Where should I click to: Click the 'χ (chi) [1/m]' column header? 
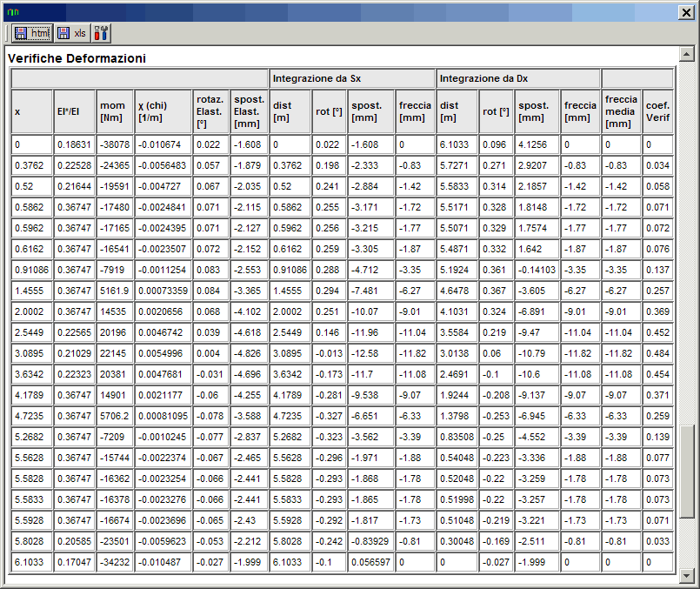pyautogui.click(x=163, y=111)
